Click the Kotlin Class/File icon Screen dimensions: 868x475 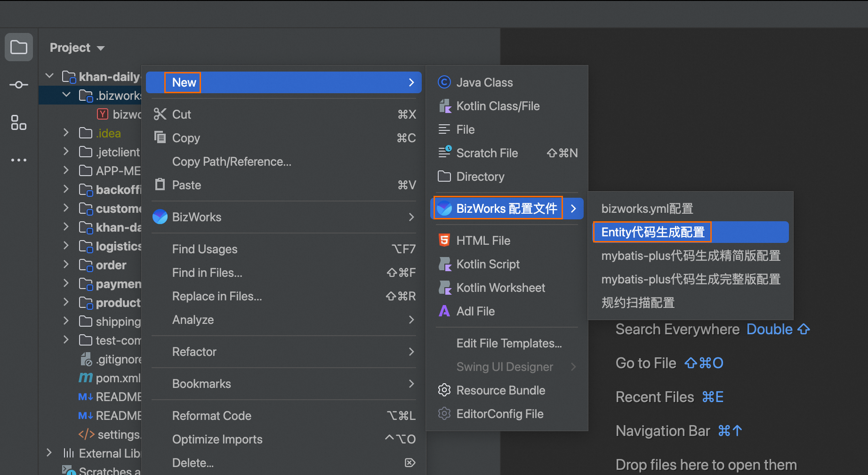coord(444,106)
